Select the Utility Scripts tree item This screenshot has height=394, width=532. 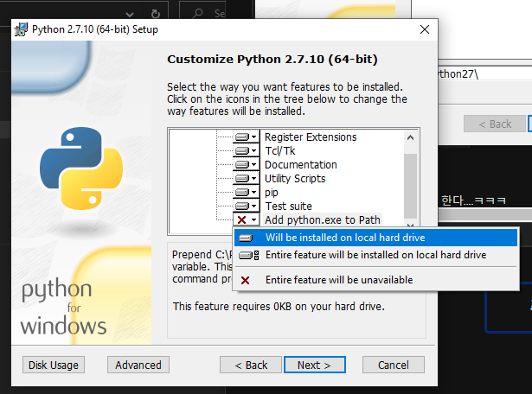[295, 179]
